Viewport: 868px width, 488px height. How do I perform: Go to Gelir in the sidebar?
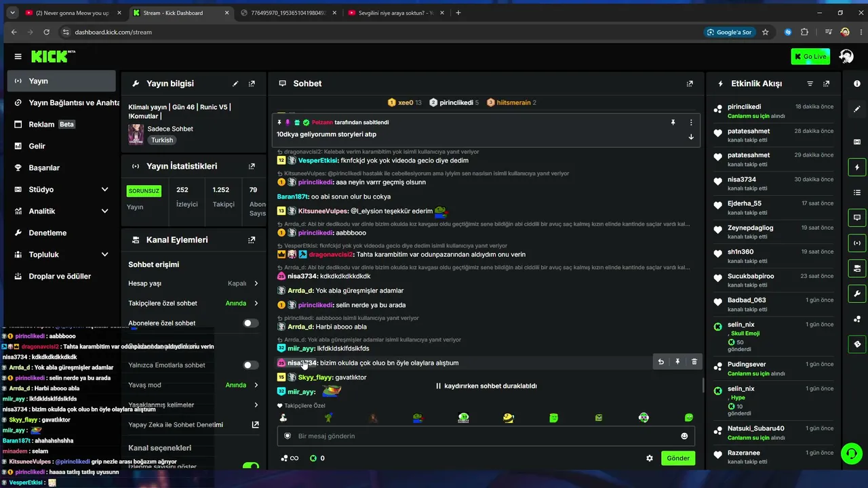pyautogui.click(x=62, y=146)
